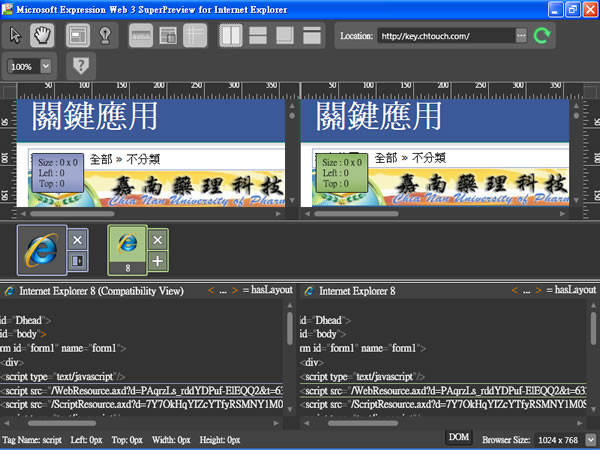The height and width of the screenshot is (450, 600).
Task: Click the plus button to add a browser
Action: point(157,262)
